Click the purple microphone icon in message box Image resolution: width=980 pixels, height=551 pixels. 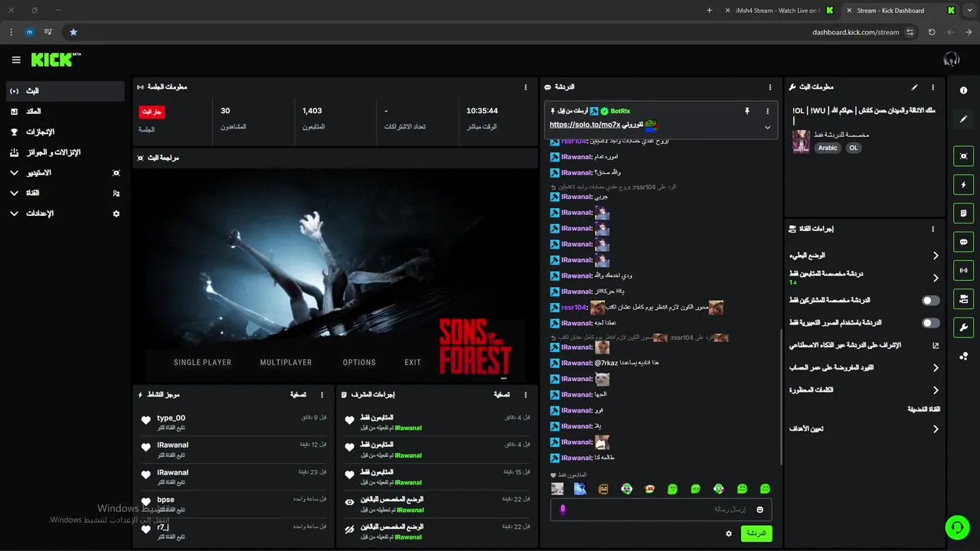(563, 510)
